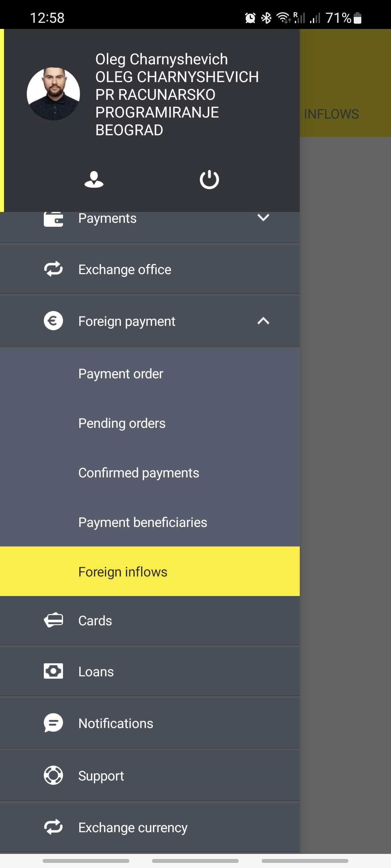Tap the Notifications speech bubble icon
This screenshot has width=391, height=868.
pyautogui.click(x=53, y=723)
